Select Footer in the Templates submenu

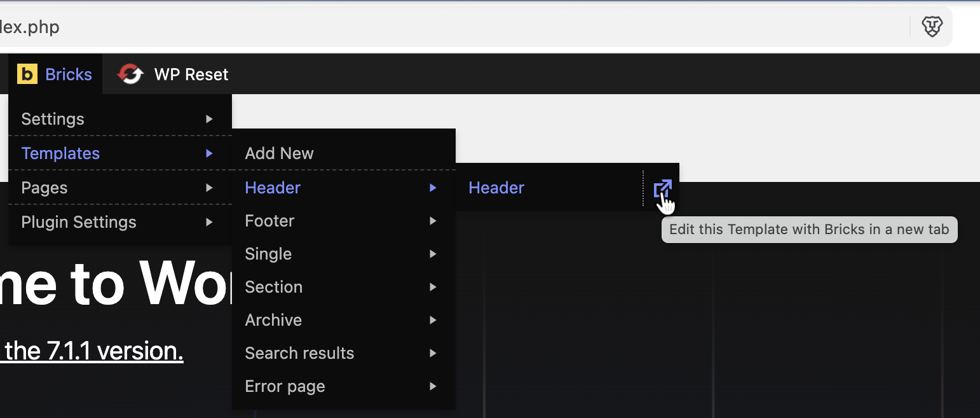344,221
